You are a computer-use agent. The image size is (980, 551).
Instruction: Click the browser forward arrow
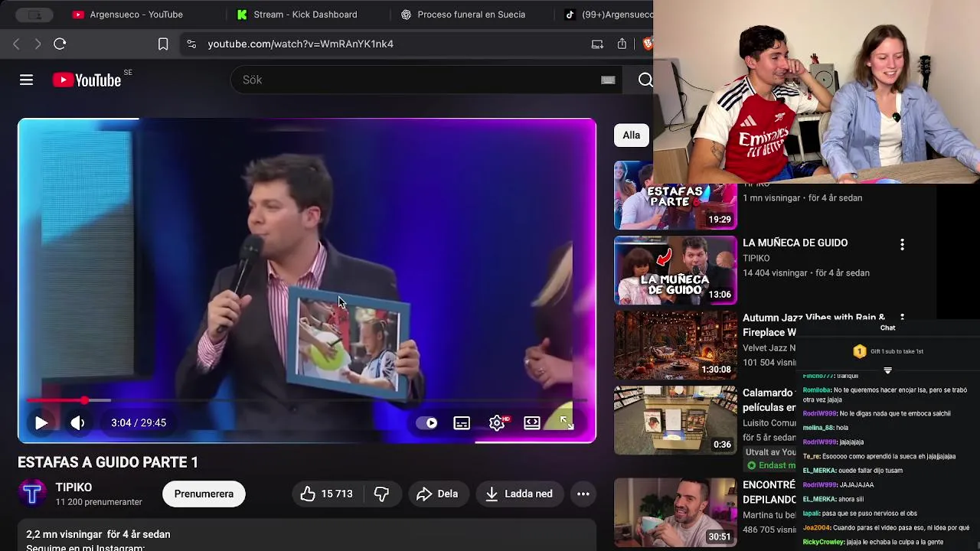(38, 44)
